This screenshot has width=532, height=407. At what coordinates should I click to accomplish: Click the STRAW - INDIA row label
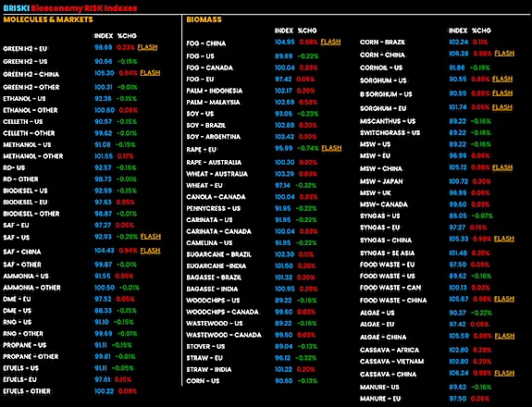pyautogui.click(x=209, y=370)
